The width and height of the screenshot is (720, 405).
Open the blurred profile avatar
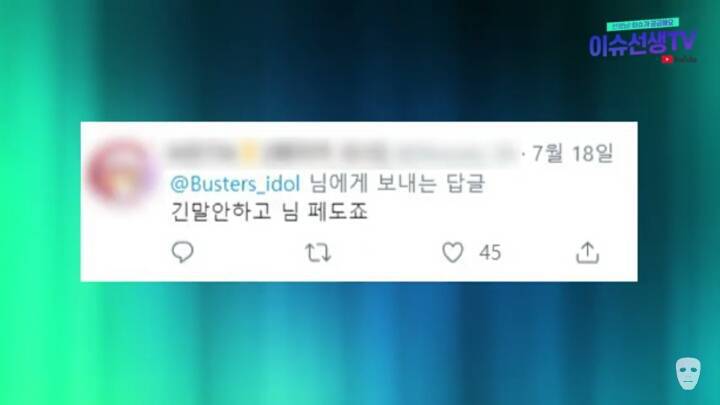122,173
